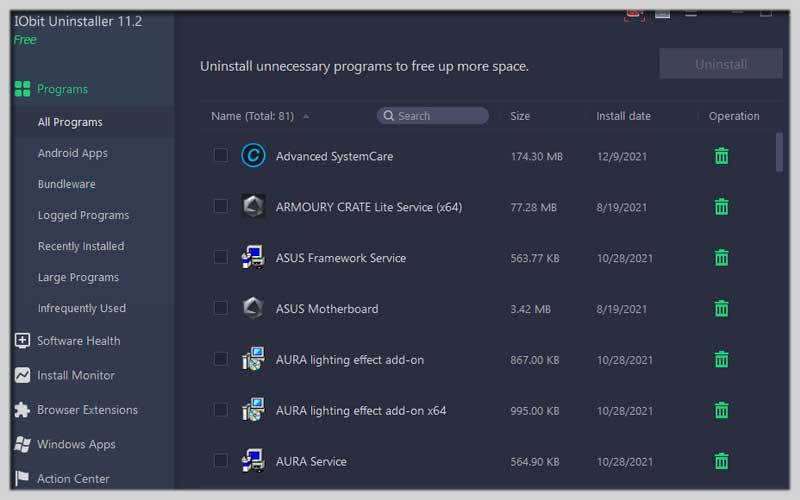The height and width of the screenshot is (500, 800).
Task: Click in the Search field
Action: tap(433, 116)
